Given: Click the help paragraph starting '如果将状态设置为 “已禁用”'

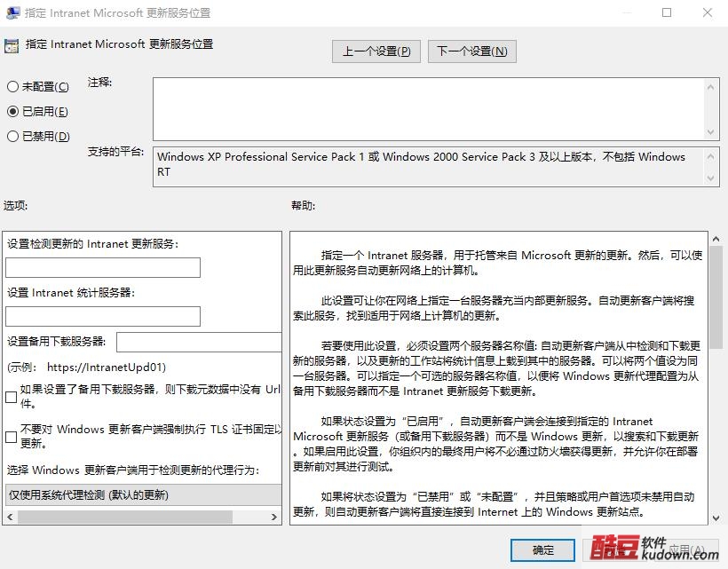Looking at the screenshot, I should pyautogui.click(x=494, y=504).
